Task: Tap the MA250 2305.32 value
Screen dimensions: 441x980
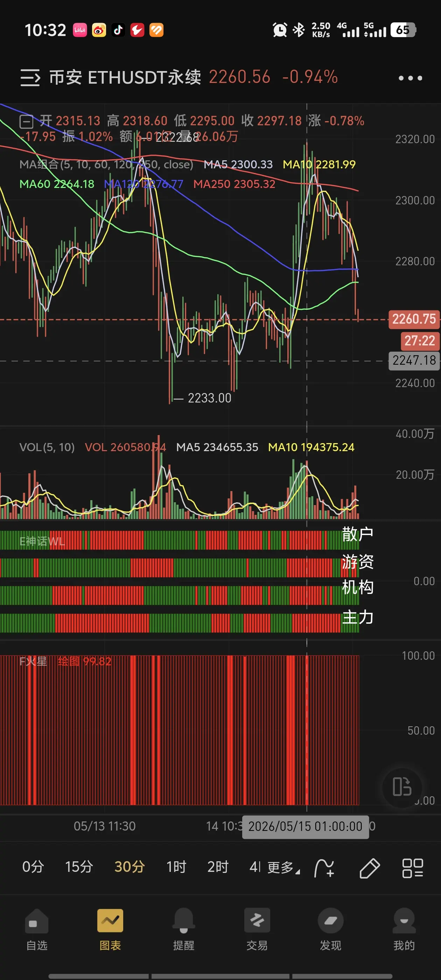Action: (234, 184)
